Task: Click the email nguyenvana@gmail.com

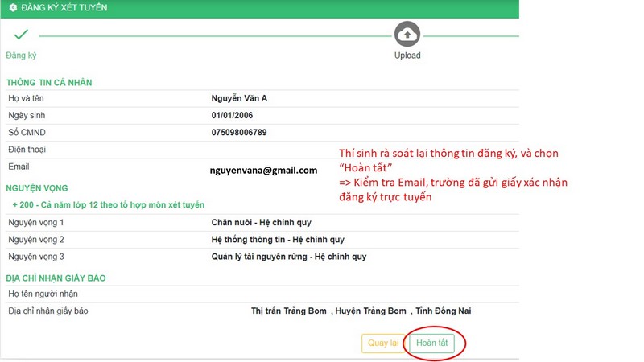Action: (263, 170)
